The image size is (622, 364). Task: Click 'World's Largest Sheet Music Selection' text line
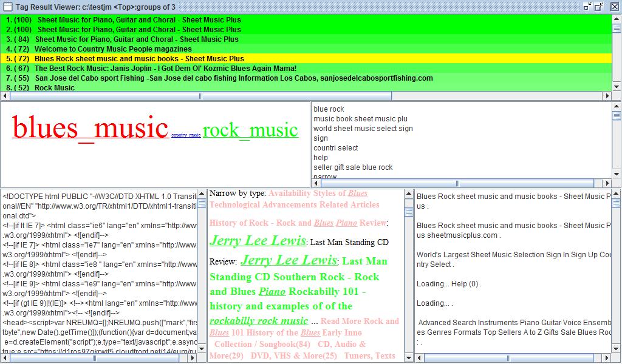point(514,255)
